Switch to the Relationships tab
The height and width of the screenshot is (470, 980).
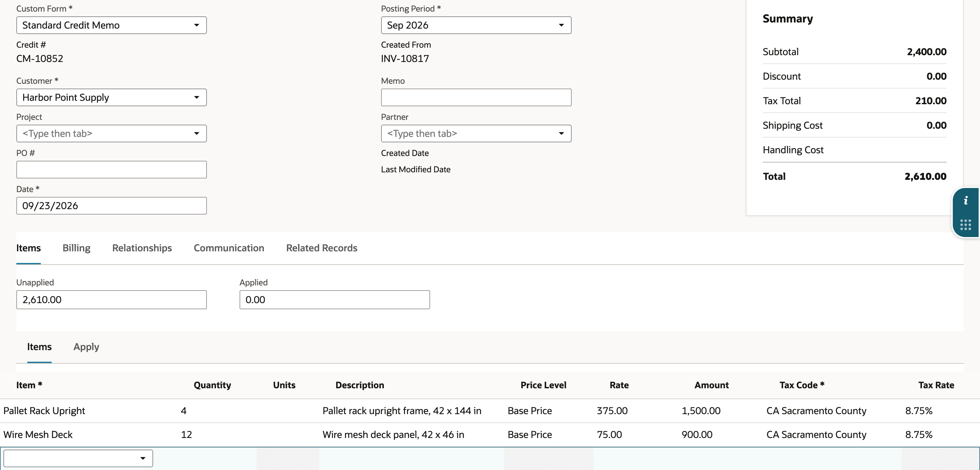pos(142,248)
